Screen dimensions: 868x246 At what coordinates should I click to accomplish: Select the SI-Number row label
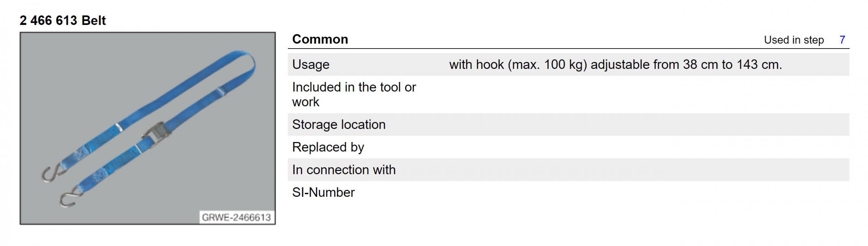click(x=323, y=192)
